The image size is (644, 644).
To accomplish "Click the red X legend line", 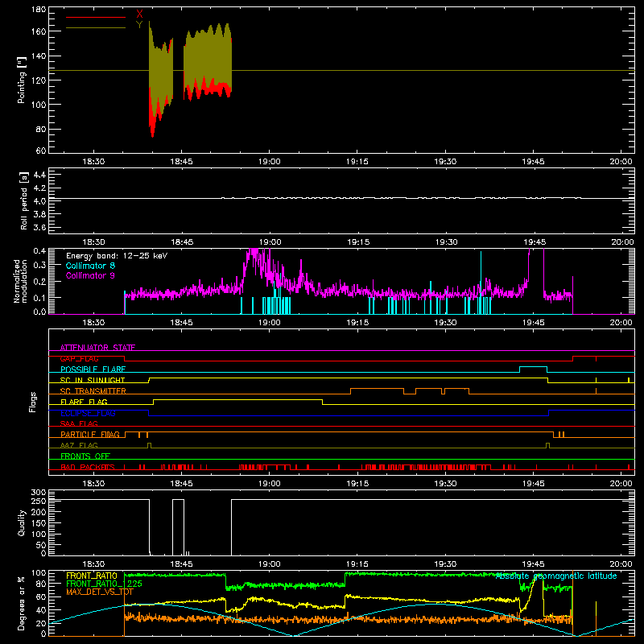I will coord(96,17).
